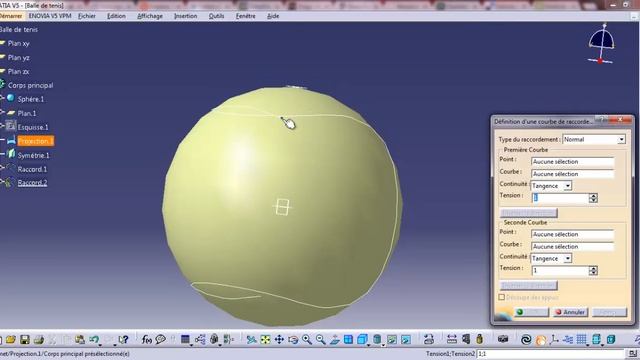This screenshot has height=360, width=640.
Task: Open the Fichier menu
Action: [87, 16]
